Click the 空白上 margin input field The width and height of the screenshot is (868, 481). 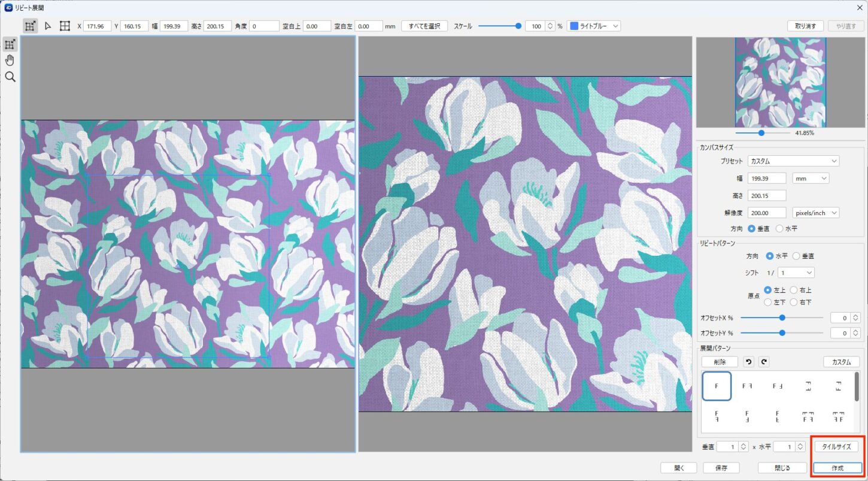pos(317,26)
